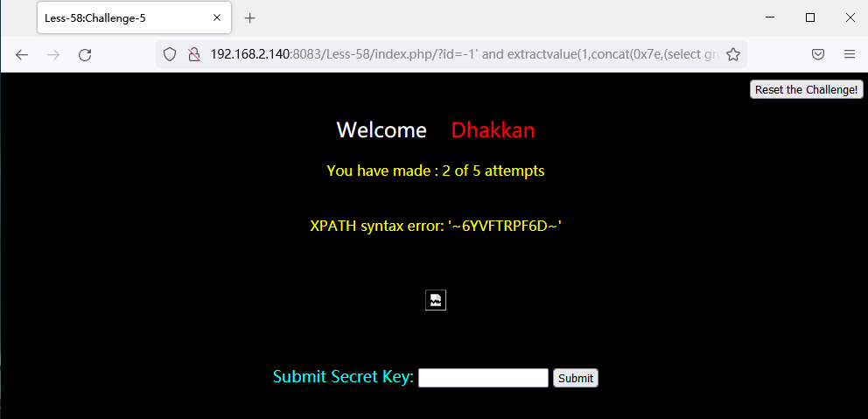
Task: Click the Submit button
Action: click(x=576, y=378)
